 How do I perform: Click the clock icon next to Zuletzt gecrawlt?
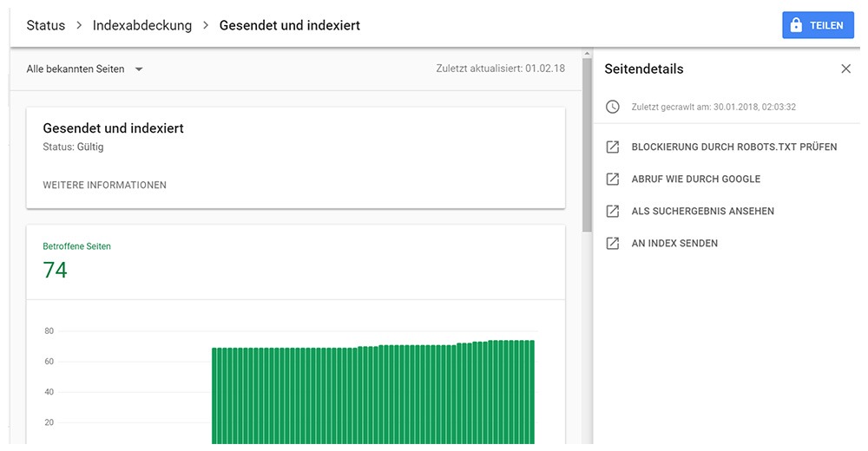click(612, 107)
